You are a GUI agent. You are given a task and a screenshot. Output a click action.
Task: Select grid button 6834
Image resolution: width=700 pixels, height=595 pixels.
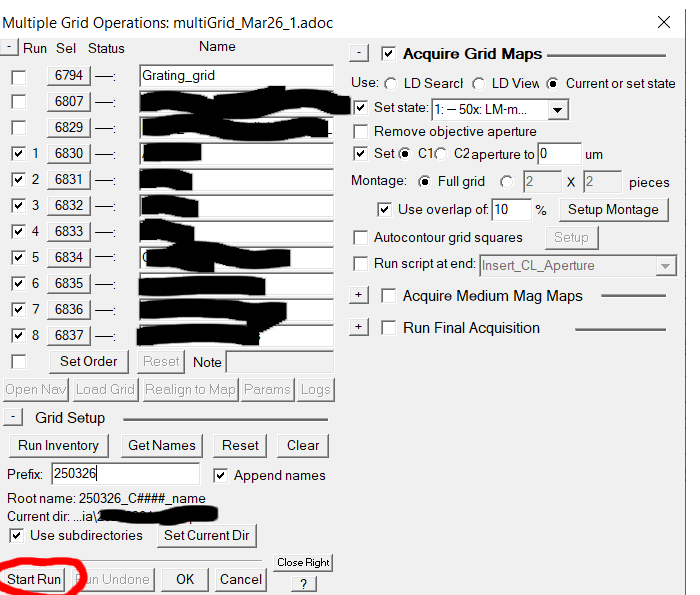click(69, 257)
